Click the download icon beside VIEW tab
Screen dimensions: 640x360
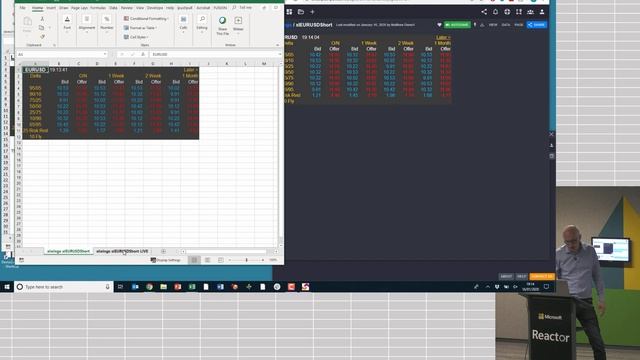[482, 25]
